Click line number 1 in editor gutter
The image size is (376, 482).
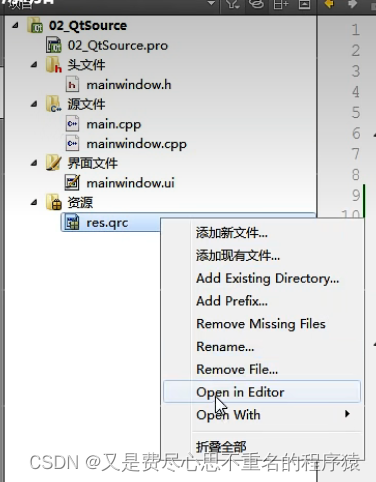click(356, 30)
